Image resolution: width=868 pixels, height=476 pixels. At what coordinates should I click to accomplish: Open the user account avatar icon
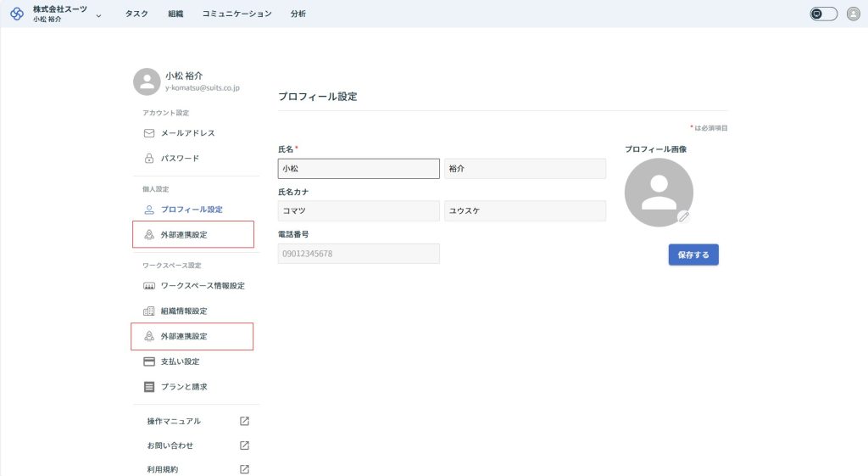[x=853, y=14]
